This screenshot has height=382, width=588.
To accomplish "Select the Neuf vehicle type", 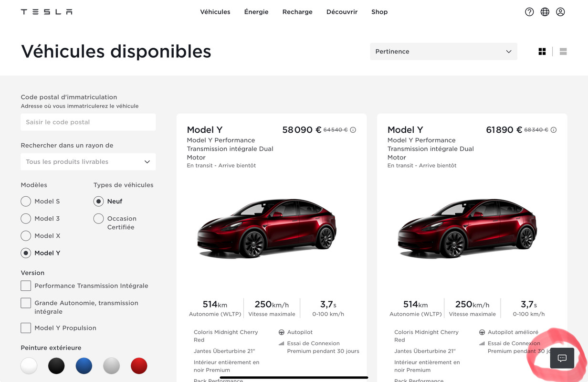I will tap(98, 202).
